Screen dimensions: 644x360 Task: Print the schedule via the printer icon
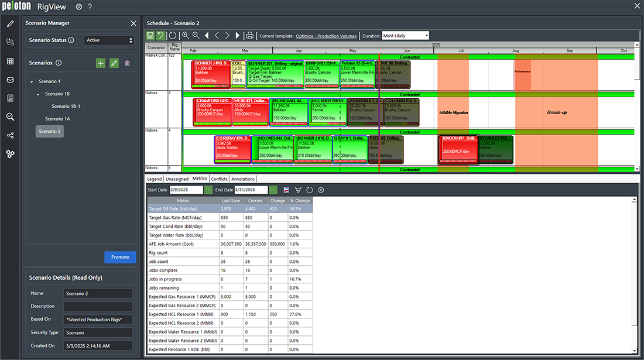(249, 35)
